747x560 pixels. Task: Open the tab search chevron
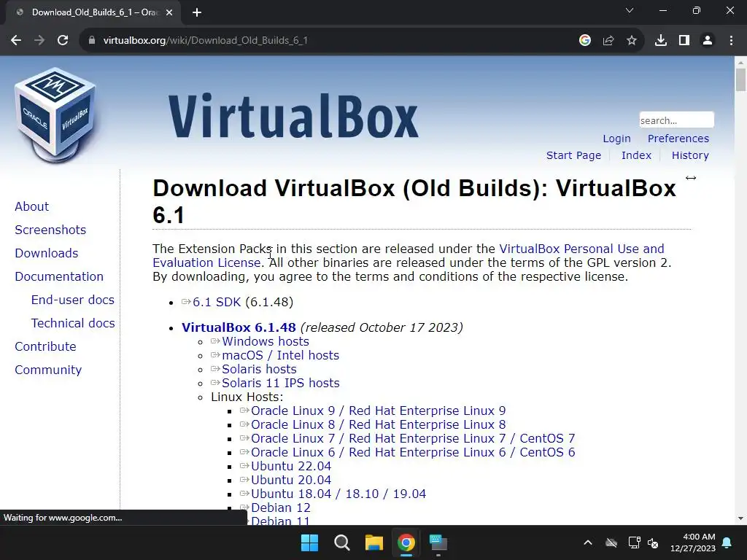630,10
